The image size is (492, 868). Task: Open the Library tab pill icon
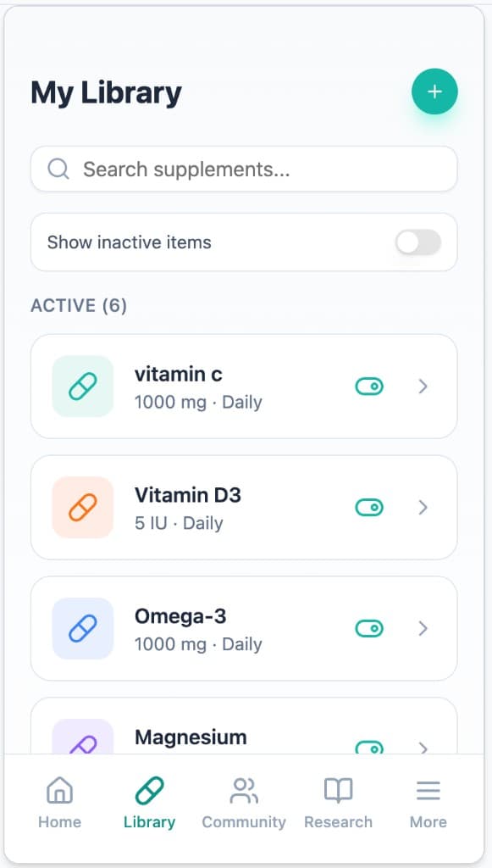click(x=149, y=788)
